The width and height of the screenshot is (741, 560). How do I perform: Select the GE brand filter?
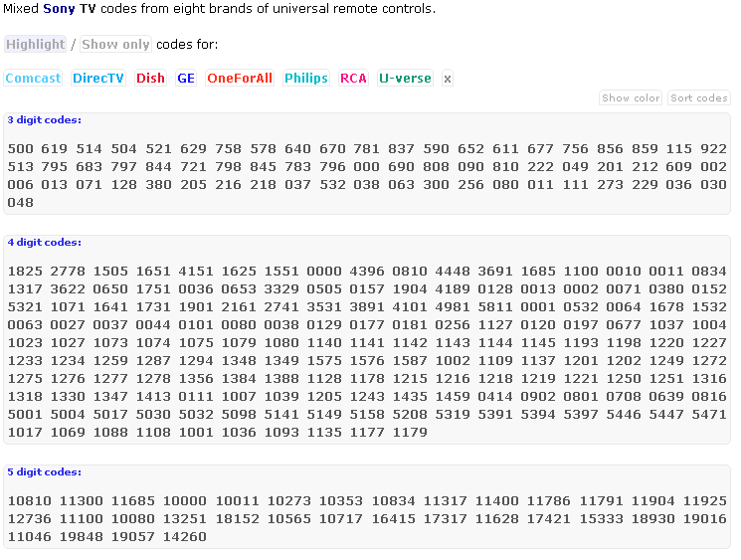pyautogui.click(x=186, y=79)
